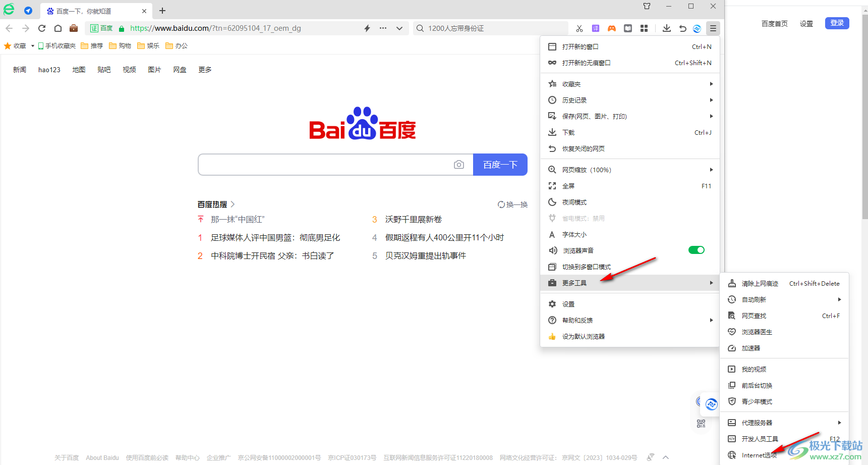Select 前后台切换 entry

[x=784, y=385]
